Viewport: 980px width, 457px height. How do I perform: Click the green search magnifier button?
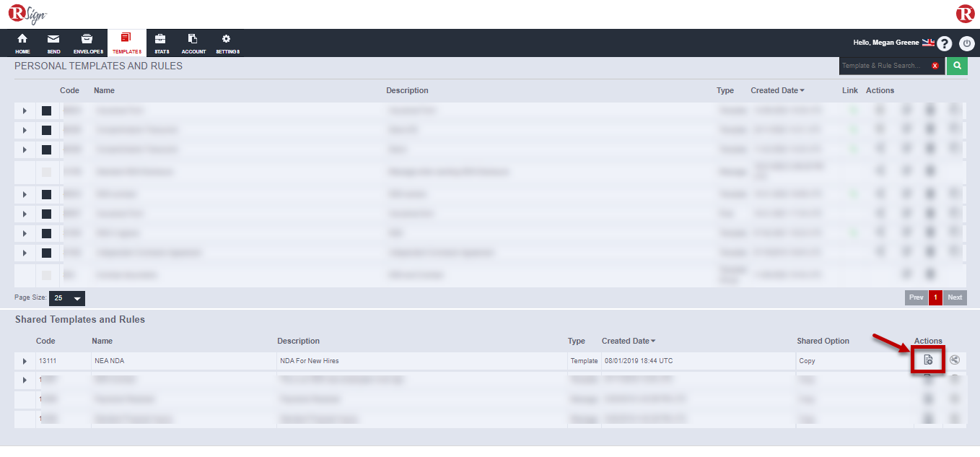tap(957, 66)
